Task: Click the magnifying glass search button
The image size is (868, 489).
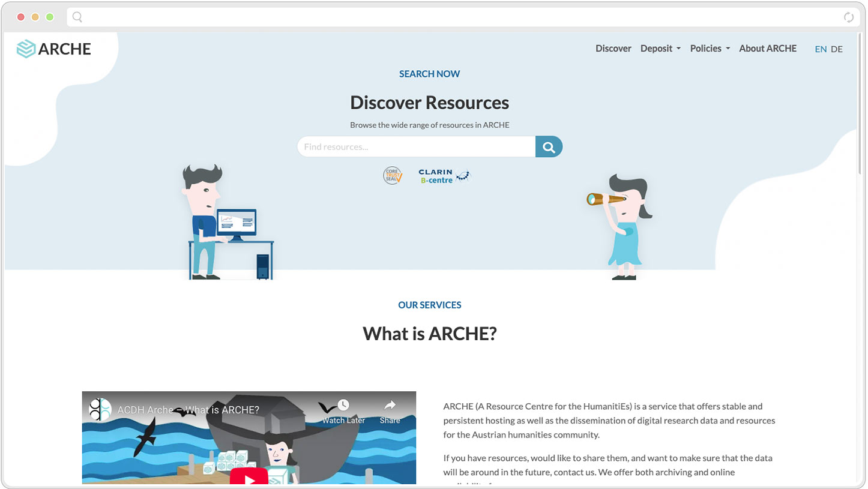Action: coord(549,147)
